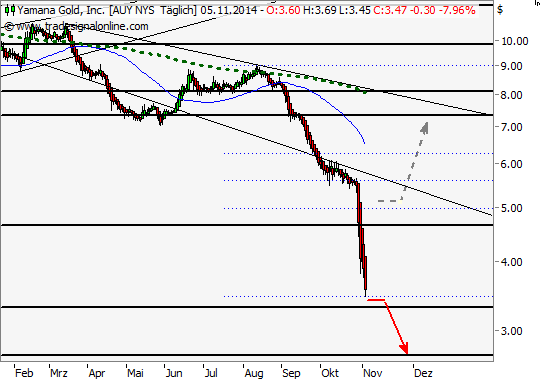Click the 'Mai' month label

pos(135,373)
